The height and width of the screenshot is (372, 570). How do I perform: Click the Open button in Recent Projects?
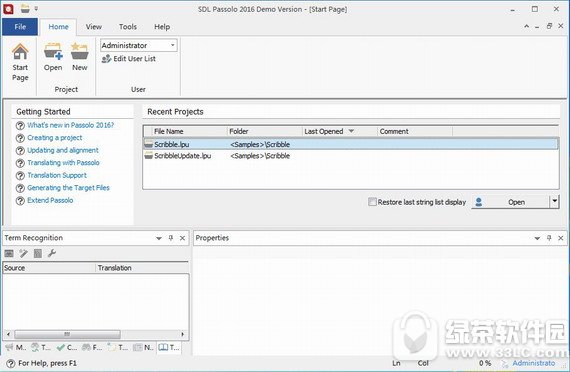(511, 201)
